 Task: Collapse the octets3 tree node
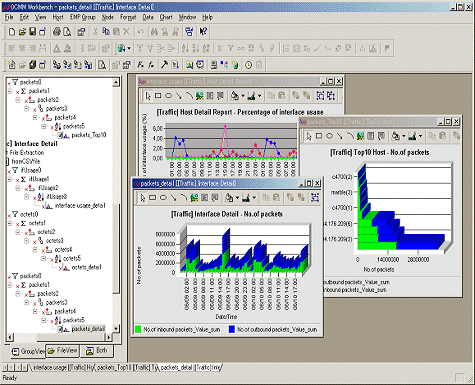(27, 241)
